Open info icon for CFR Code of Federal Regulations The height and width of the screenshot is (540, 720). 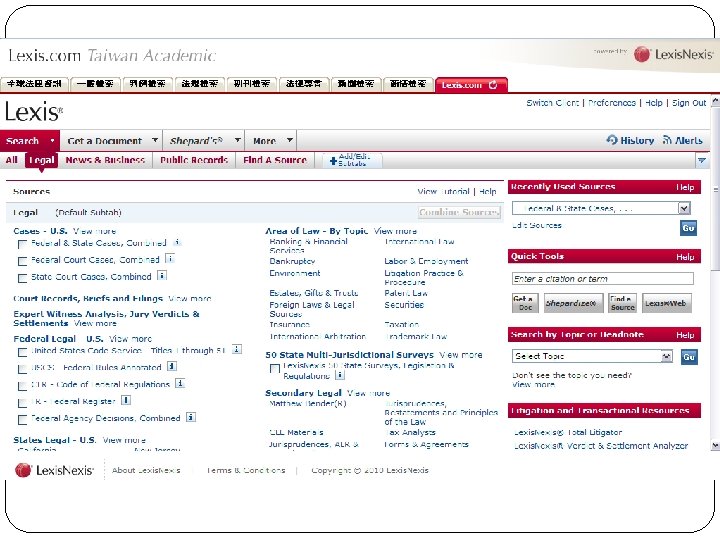(180, 383)
